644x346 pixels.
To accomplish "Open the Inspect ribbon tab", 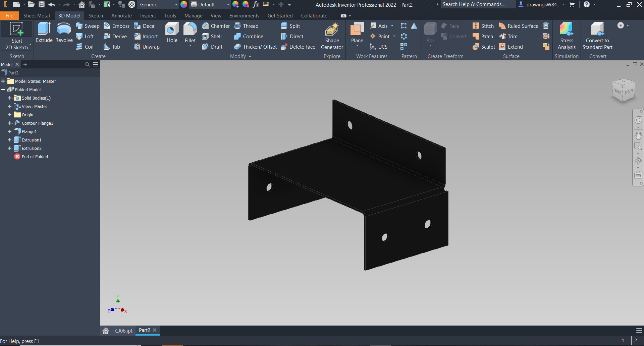I will [x=148, y=15].
